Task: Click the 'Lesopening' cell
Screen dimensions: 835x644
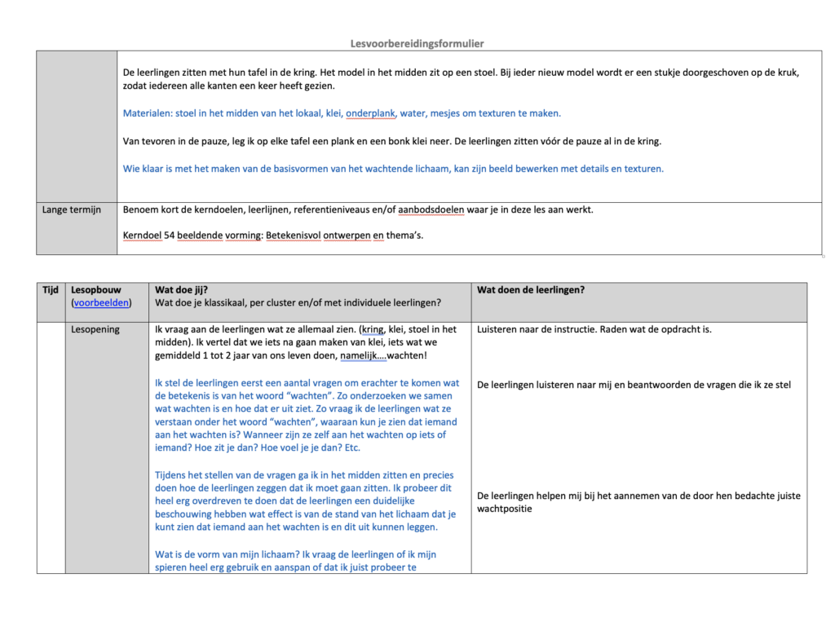Action: point(95,330)
